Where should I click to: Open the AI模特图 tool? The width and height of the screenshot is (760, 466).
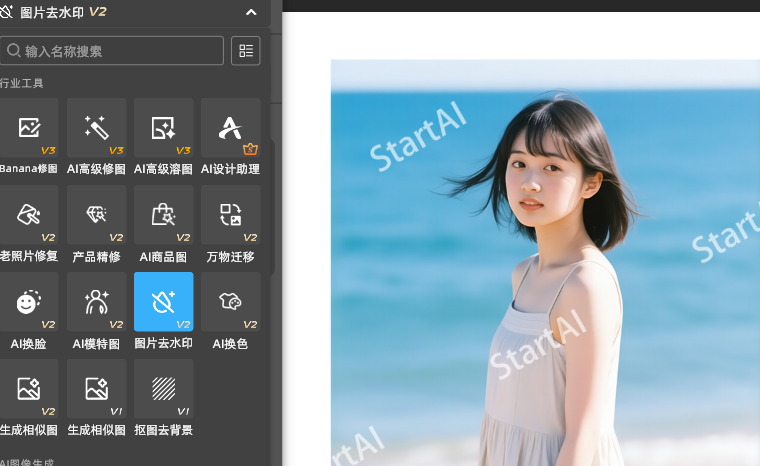(96, 302)
